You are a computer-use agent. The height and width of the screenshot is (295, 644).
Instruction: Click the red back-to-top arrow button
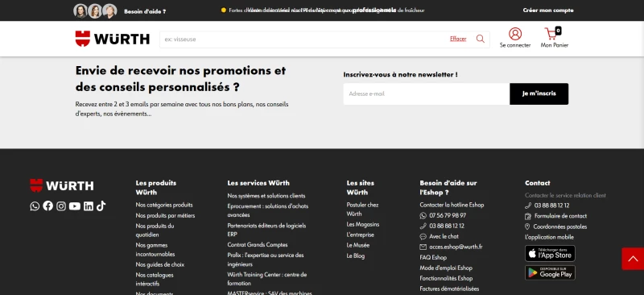point(633,259)
